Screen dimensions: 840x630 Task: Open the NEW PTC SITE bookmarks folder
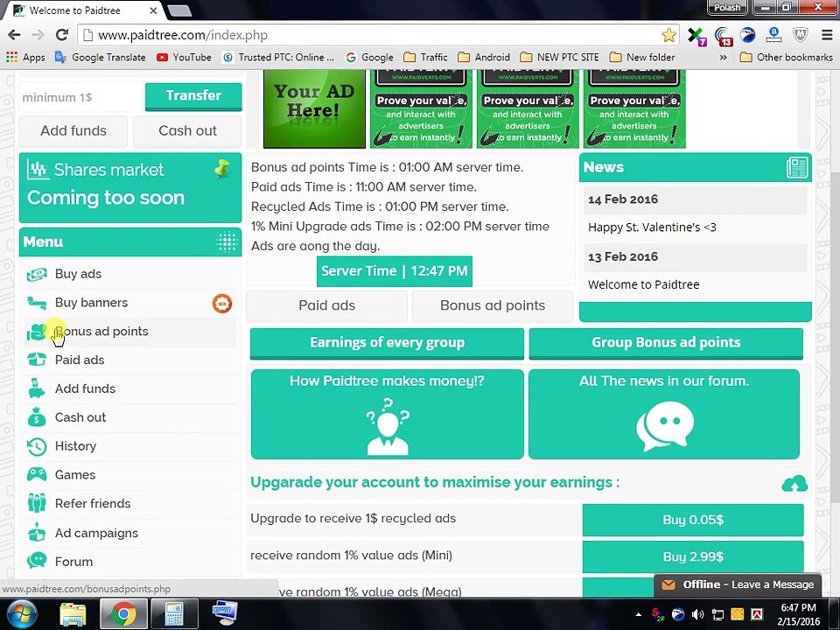click(559, 58)
